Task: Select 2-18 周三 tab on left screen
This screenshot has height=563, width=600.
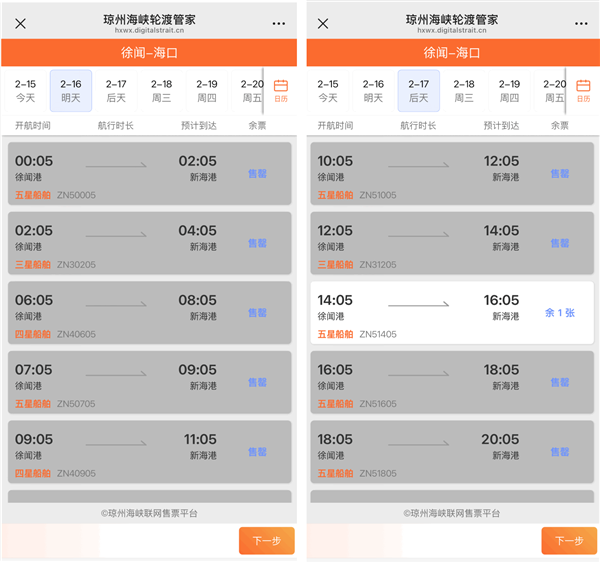Action: (161, 91)
